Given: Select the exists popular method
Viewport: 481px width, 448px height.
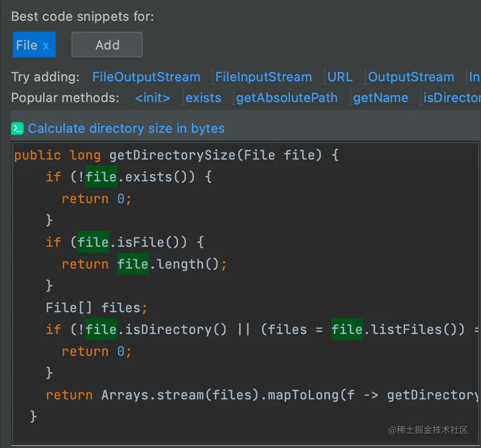Looking at the screenshot, I should pos(203,98).
